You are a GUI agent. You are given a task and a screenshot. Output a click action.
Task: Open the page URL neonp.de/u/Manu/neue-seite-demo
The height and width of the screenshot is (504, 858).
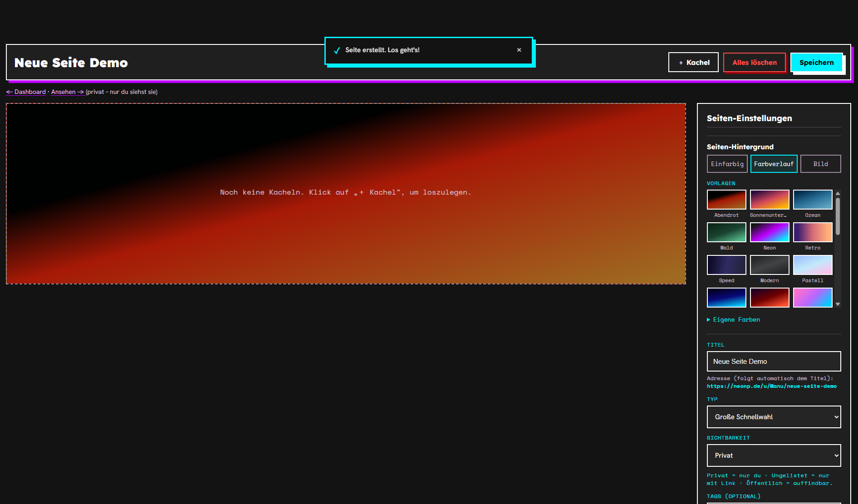click(x=771, y=386)
